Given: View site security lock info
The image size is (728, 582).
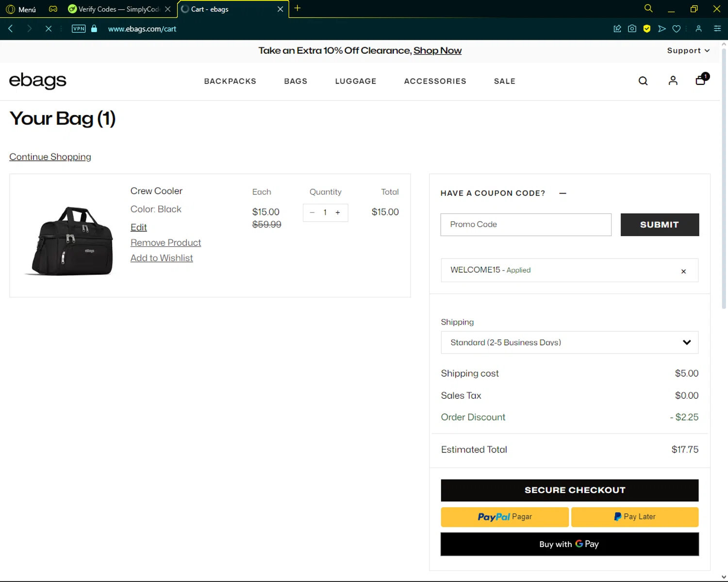Looking at the screenshot, I should coord(94,29).
